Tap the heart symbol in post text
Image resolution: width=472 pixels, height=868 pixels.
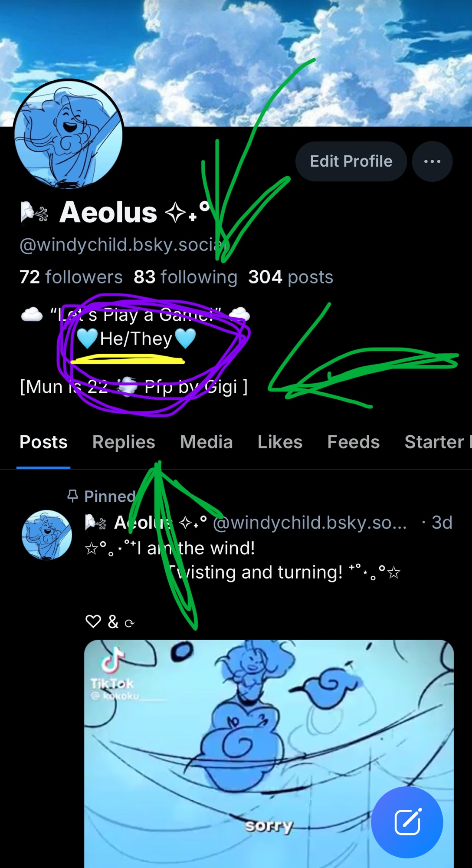tap(93, 621)
